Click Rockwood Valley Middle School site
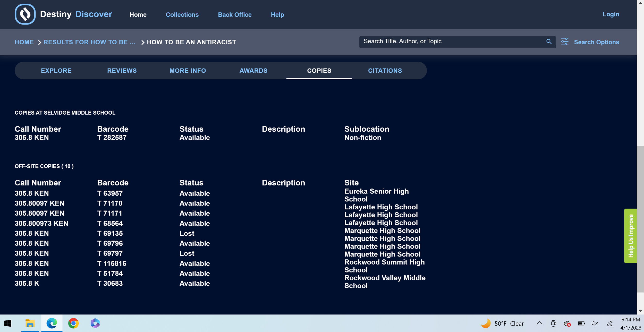The height and width of the screenshot is (332, 644). (385, 282)
